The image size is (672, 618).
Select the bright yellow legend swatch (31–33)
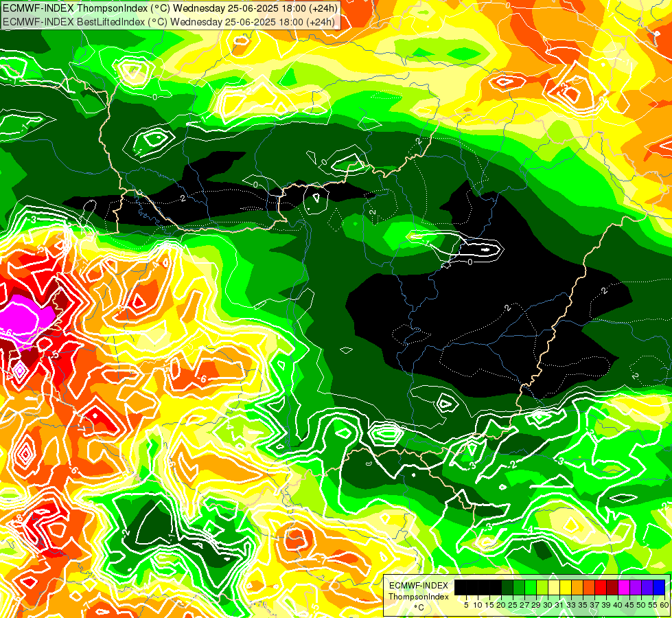click(x=566, y=587)
